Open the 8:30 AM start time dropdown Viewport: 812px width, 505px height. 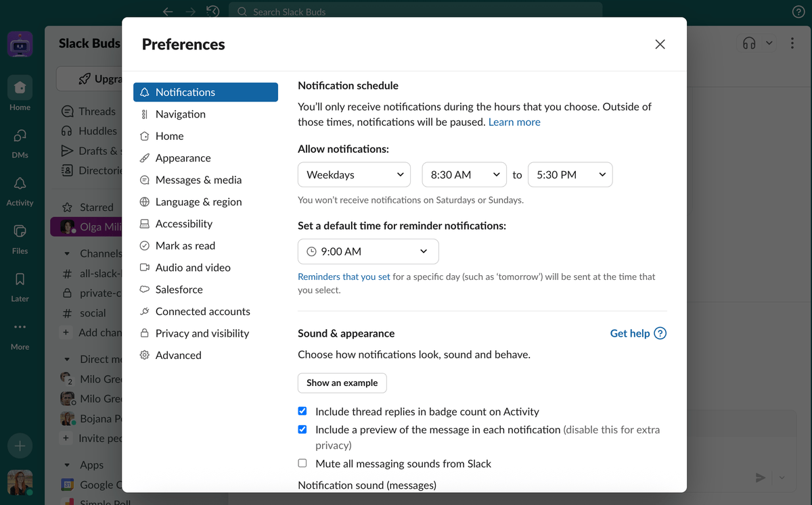(x=464, y=174)
